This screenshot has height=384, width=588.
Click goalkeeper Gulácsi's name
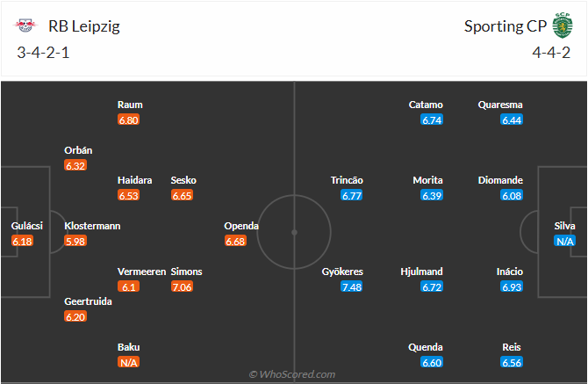(22, 226)
